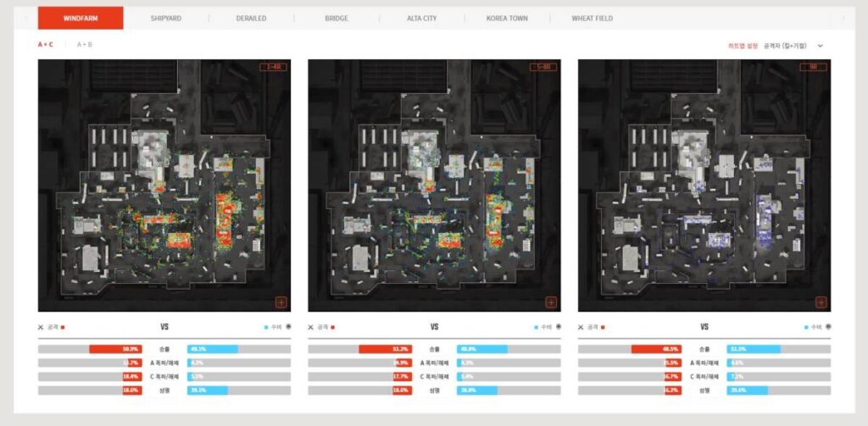Click the right arrow of the map tabs
This screenshot has width=868, height=426.
click(842, 18)
